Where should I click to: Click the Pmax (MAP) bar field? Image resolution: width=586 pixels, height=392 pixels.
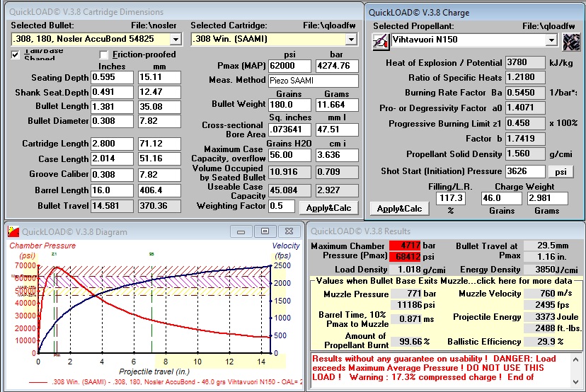[x=337, y=66]
